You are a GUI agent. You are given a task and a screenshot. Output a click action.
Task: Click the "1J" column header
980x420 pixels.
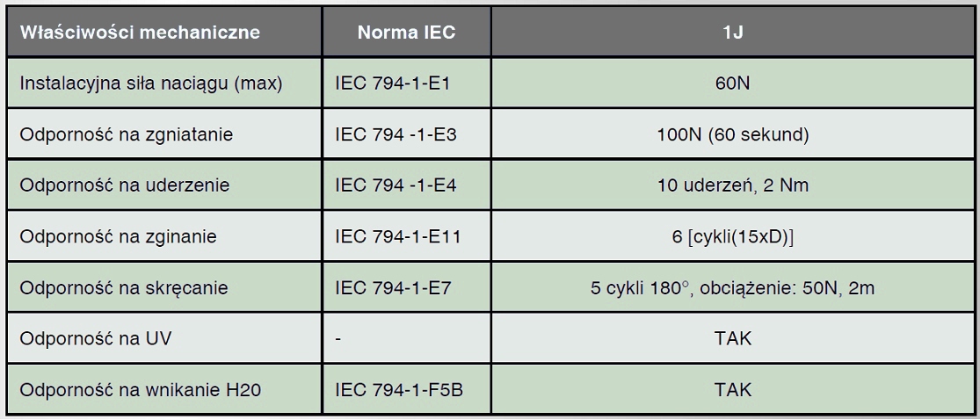732,33
